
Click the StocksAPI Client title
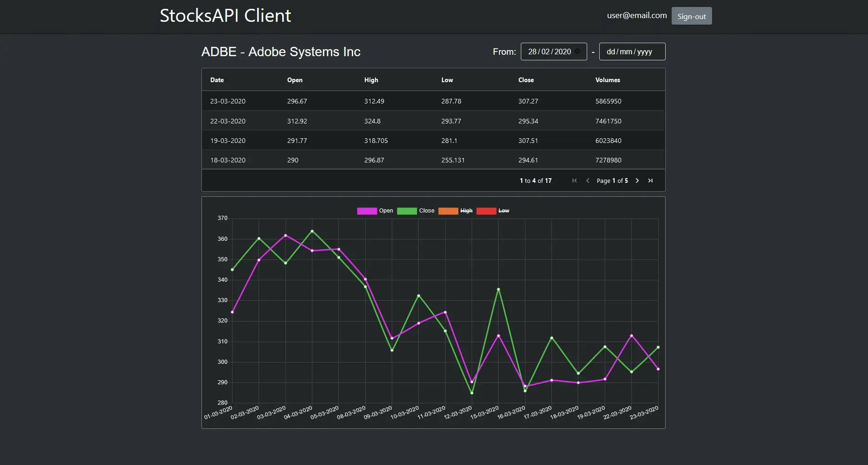pyautogui.click(x=225, y=15)
